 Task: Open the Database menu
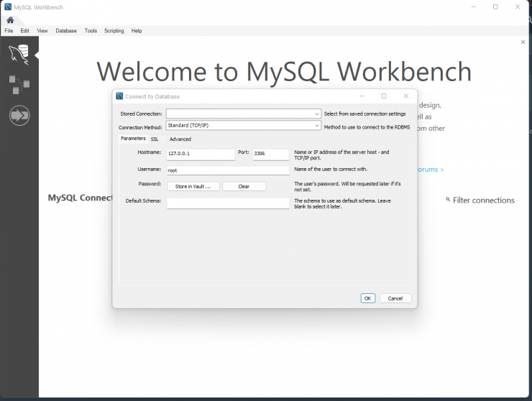pos(66,30)
